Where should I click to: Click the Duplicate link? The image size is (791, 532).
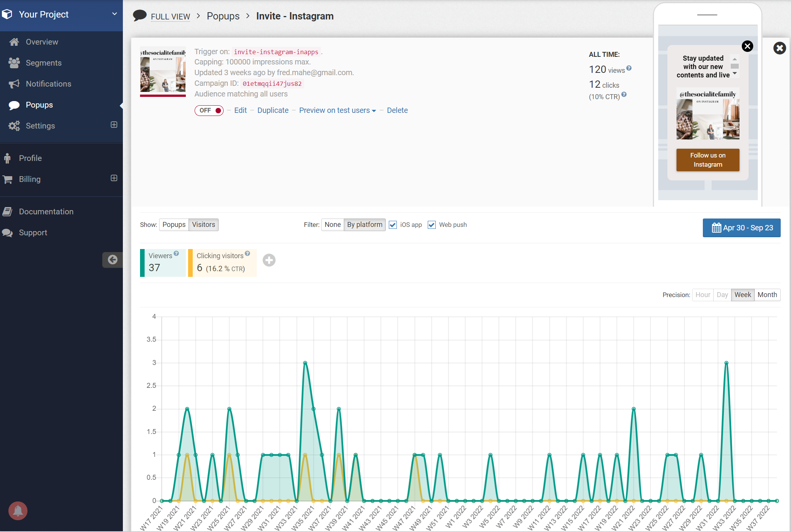click(x=273, y=111)
